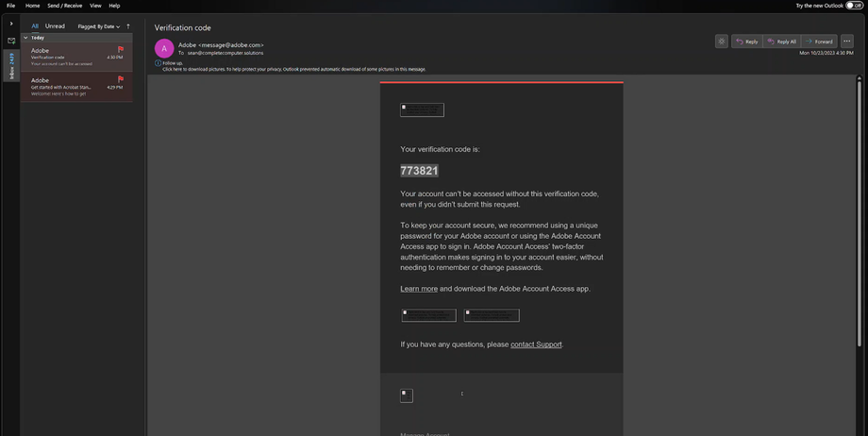Click verification code 773821
This screenshot has width=868, height=436.
coord(419,171)
